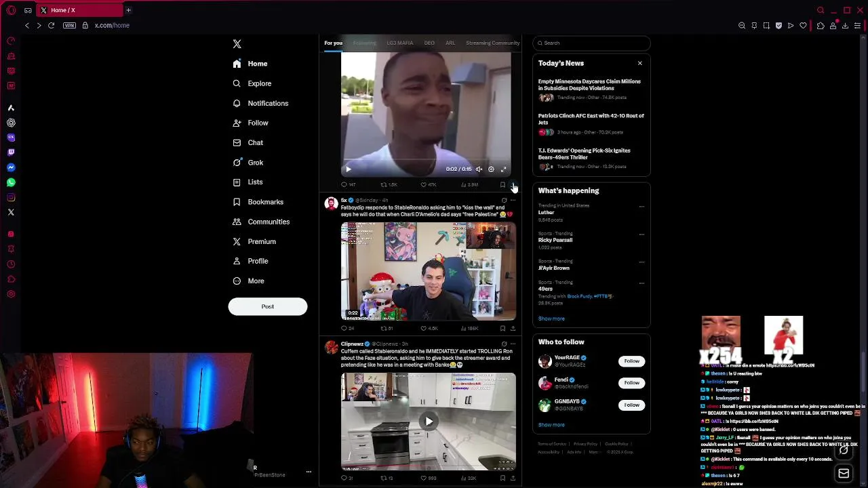This screenshot has height=488, width=868.
Task: Open options for Luther trending topic
Action: [x=642, y=206]
